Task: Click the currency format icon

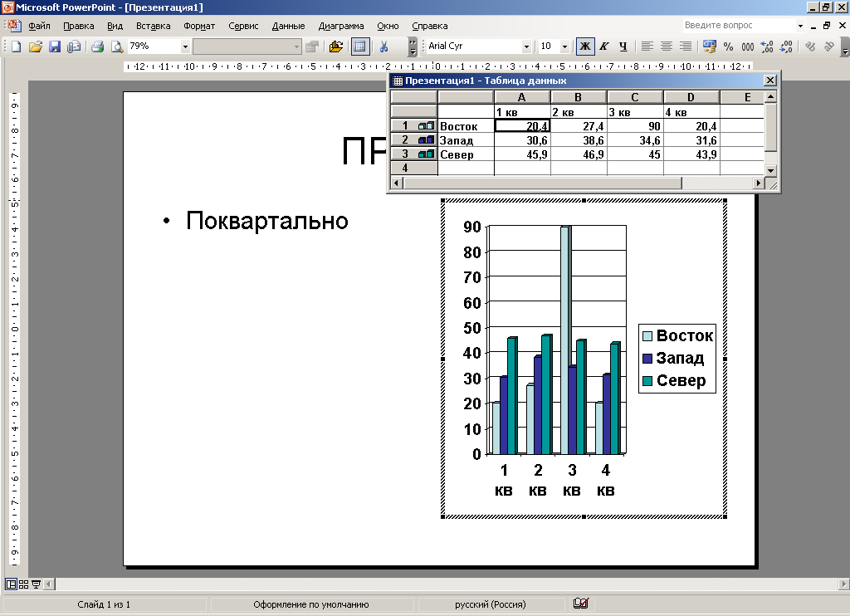Action: [x=709, y=46]
